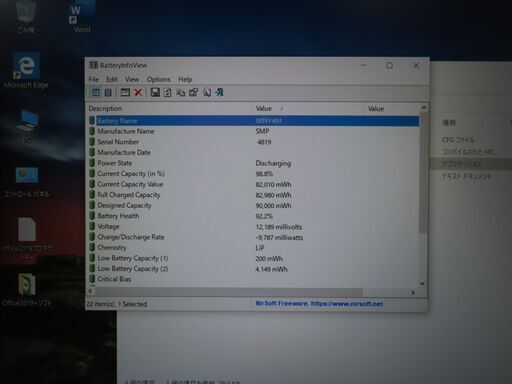
Task: Select the Low Battery Capacity (2) row
Action: pos(254,269)
